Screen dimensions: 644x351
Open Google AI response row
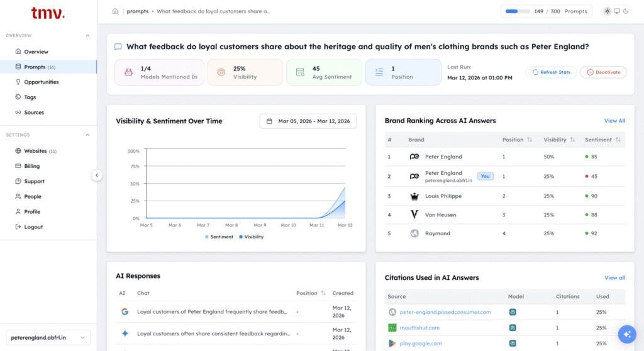click(x=125, y=312)
